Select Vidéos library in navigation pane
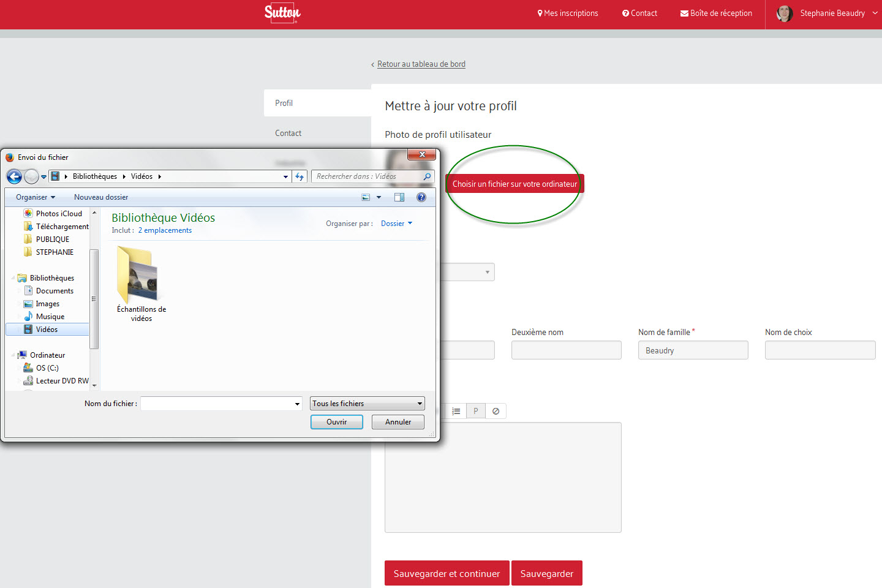This screenshot has width=882, height=588. click(x=47, y=330)
